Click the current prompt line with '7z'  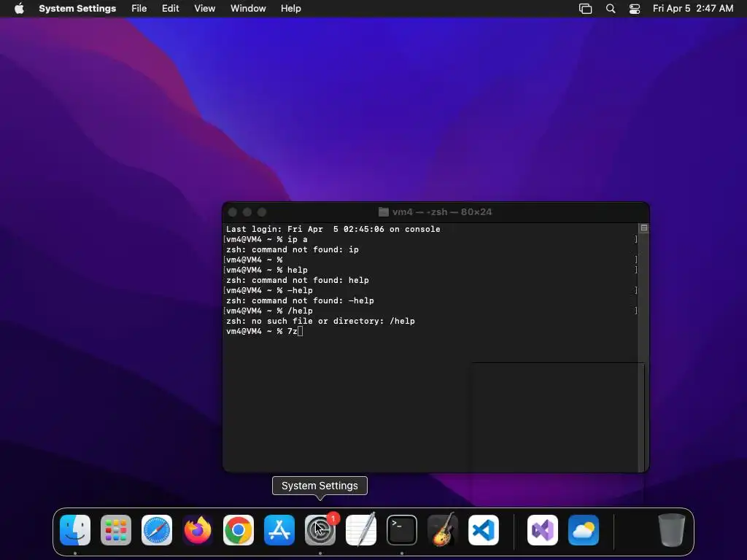tap(264, 332)
